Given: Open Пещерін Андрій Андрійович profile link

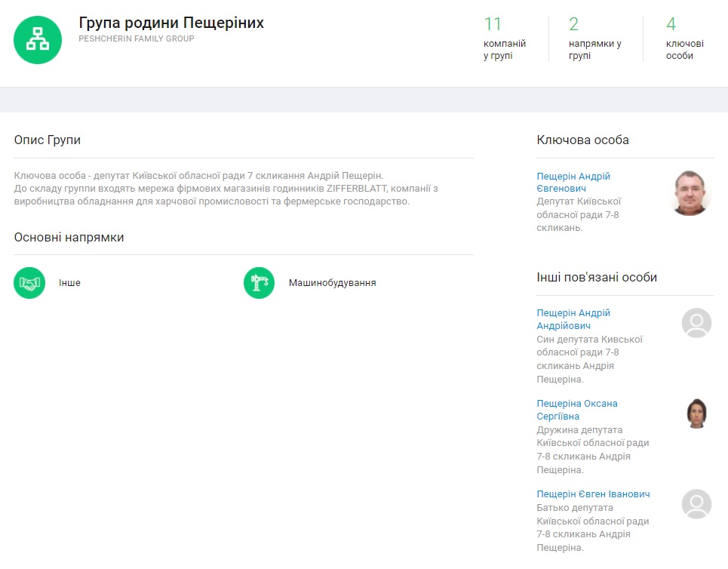Looking at the screenshot, I should point(573,319).
